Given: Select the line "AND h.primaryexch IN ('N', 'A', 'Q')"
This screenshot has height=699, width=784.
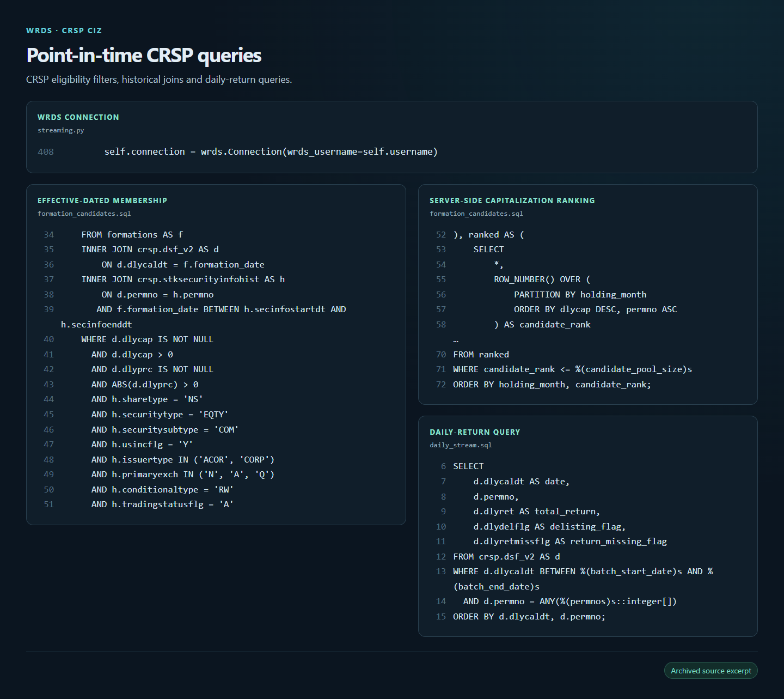Looking at the screenshot, I should point(183,474).
